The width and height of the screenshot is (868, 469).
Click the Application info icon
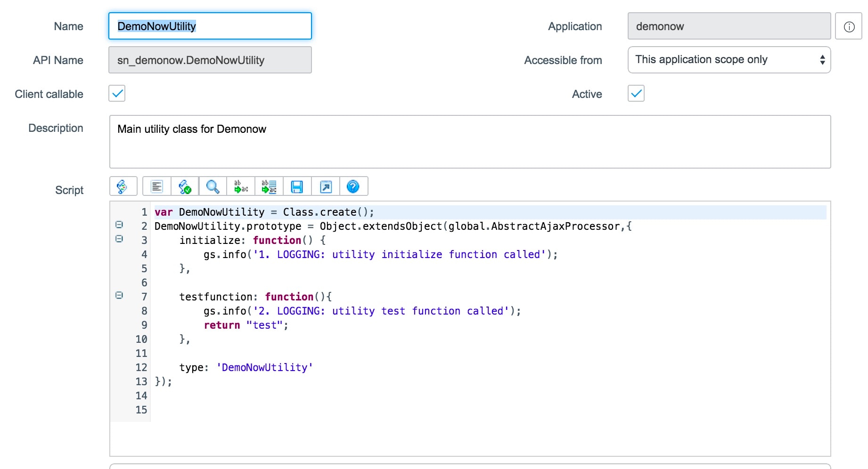(x=849, y=26)
